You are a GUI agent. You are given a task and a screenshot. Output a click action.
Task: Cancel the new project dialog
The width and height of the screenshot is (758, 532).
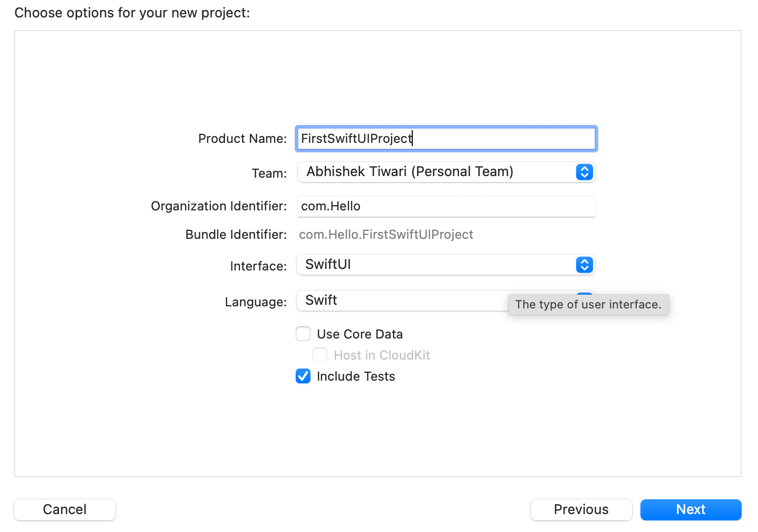65,509
